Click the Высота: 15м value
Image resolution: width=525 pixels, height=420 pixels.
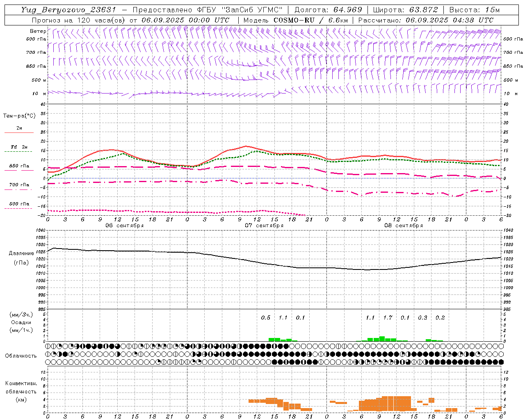pos(475,10)
